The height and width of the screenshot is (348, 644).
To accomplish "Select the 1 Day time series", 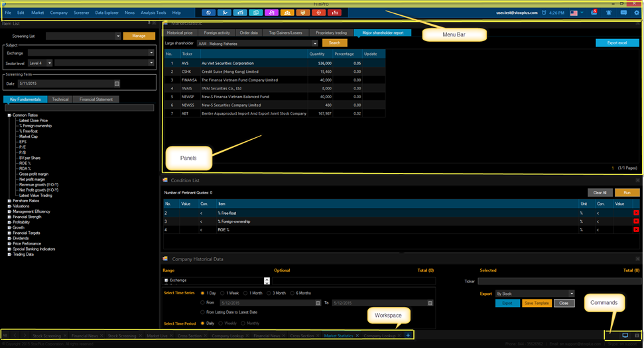I will coord(202,293).
